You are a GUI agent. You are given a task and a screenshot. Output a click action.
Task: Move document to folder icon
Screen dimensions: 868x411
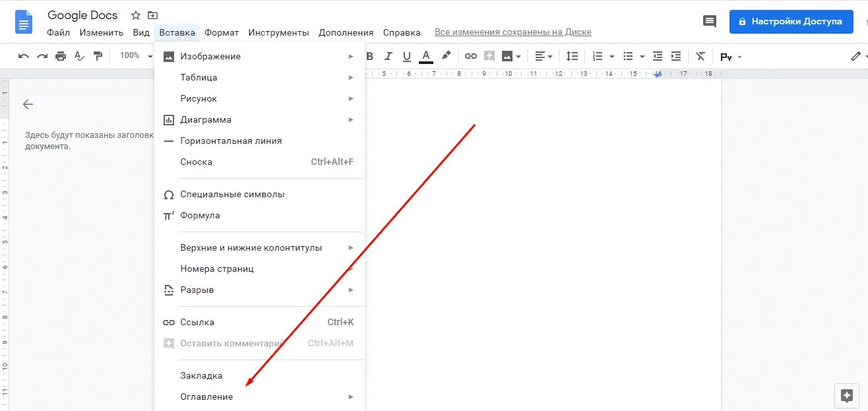(x=153, y=15)
